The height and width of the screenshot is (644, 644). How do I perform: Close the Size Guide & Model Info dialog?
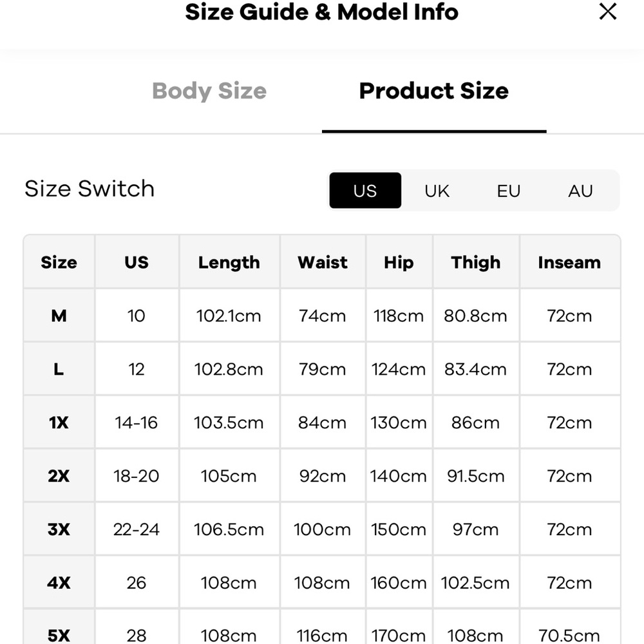point(607,12)
